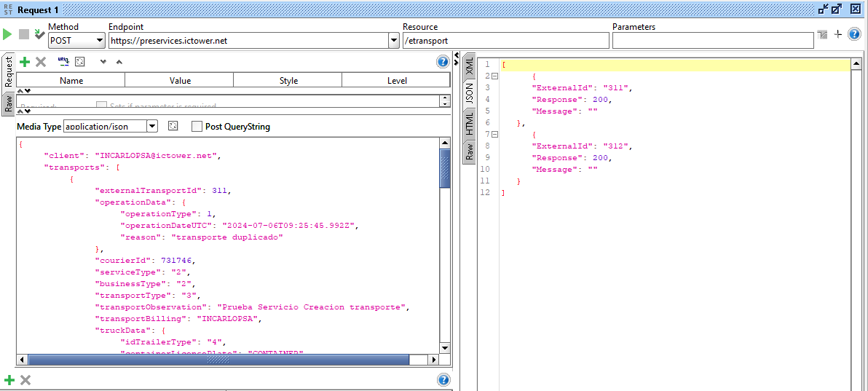868x391 pixels.
Task: Click the tab layout icon next to Parameters field
Action: pyautogui.click(x=823, y=34)
